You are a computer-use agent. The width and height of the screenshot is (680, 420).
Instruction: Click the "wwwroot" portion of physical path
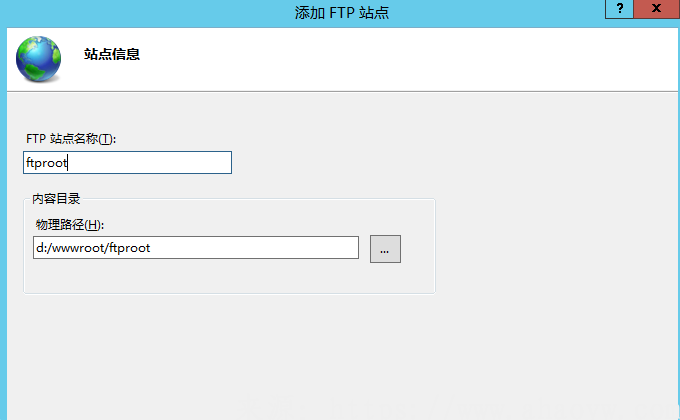tap(76, 248)
